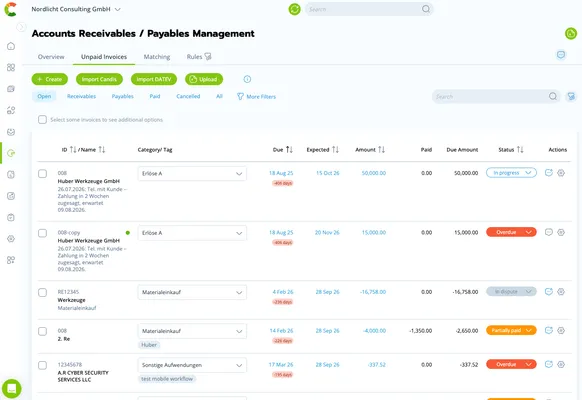Viewport: 582px width, 400px height.
Task: Sort by ID column arrows
Action: coord(73,150)
